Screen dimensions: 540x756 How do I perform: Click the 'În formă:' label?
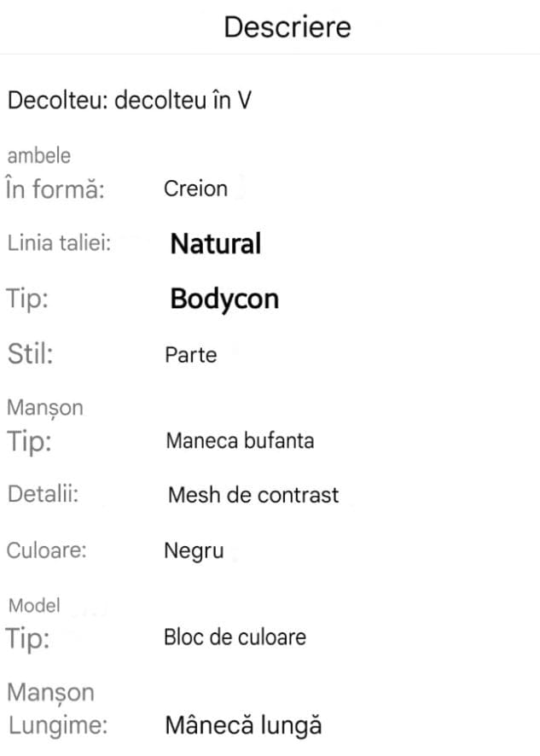[x=55, y=188]
